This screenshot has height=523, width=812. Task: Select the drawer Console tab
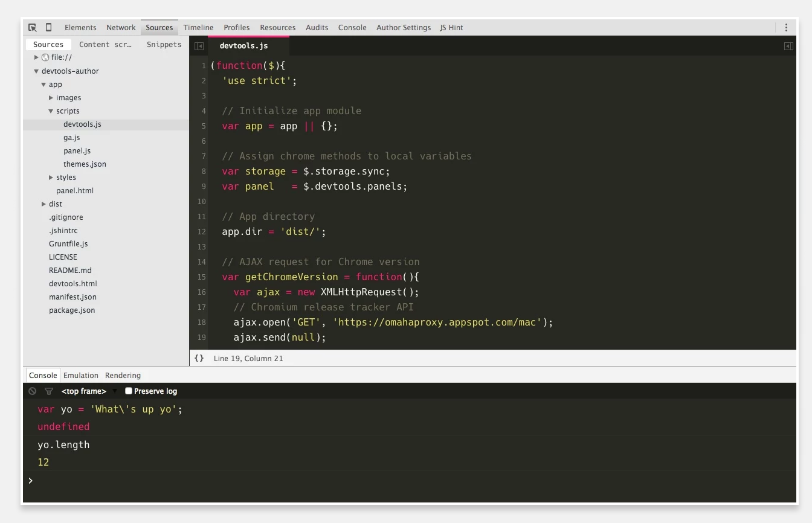[x=43, y=375]
